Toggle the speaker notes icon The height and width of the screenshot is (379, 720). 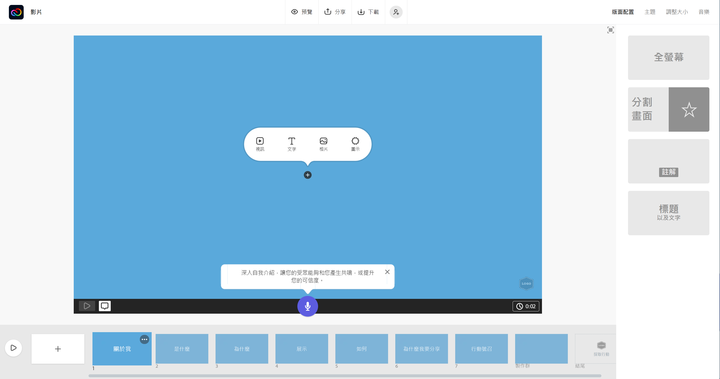click(x=105, y=306)
